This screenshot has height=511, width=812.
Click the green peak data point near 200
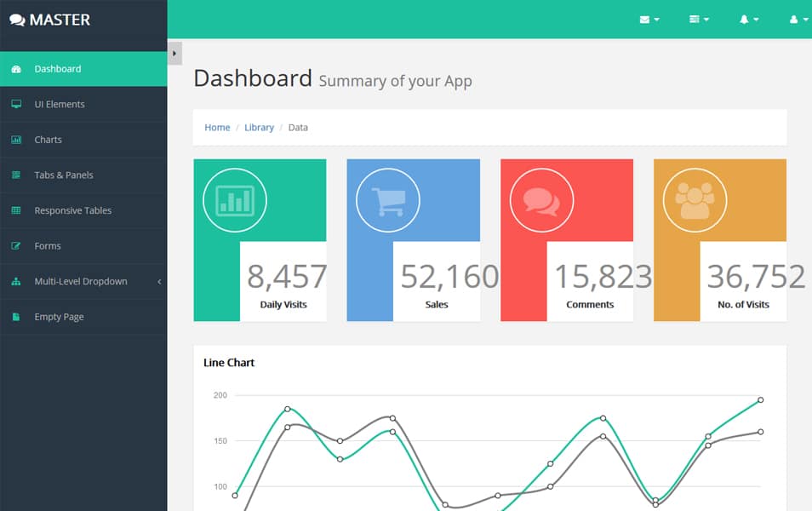click(760, 398)
